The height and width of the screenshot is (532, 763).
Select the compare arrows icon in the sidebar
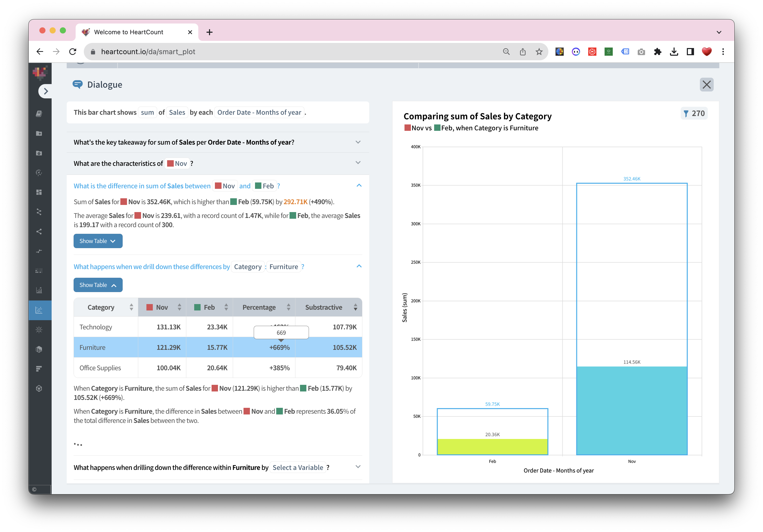coord(39,251)
